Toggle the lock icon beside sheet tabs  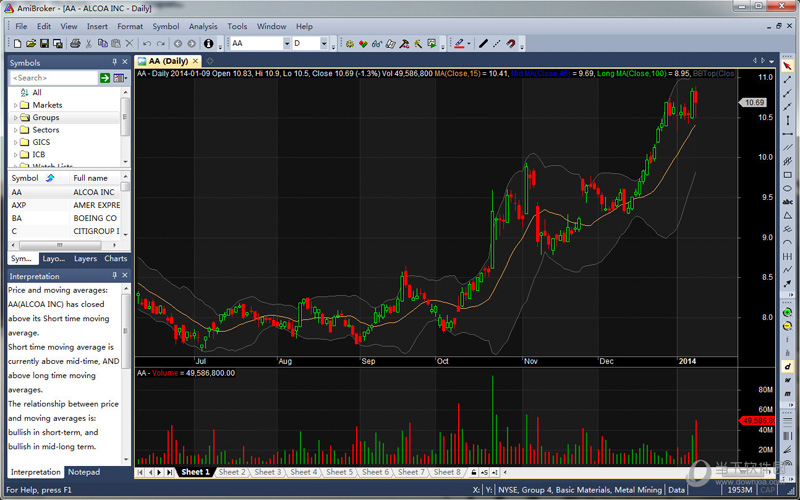pyautogui.click(x=473, y=472)
